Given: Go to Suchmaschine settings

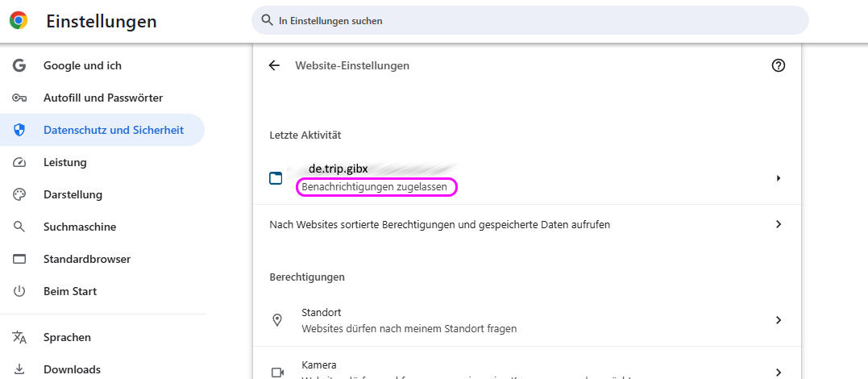Looking at the screenshot, I should pyautogui.click(x=80, y=227).
